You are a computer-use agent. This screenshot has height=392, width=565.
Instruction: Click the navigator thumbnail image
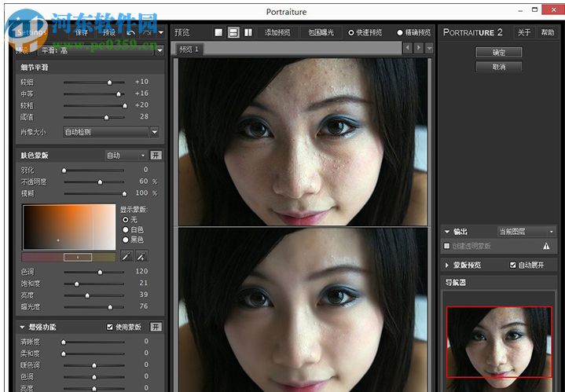[499, 347]
